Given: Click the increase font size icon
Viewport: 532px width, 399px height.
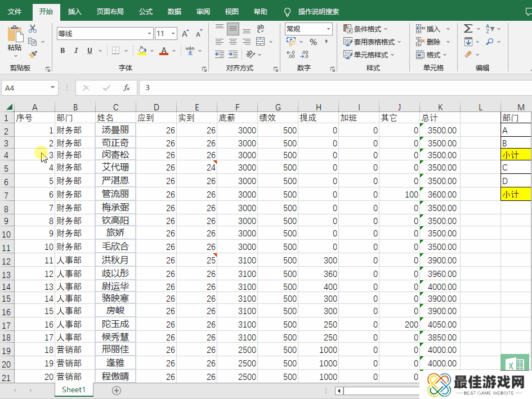Looking at the screenshot, I should click(185, 34).
